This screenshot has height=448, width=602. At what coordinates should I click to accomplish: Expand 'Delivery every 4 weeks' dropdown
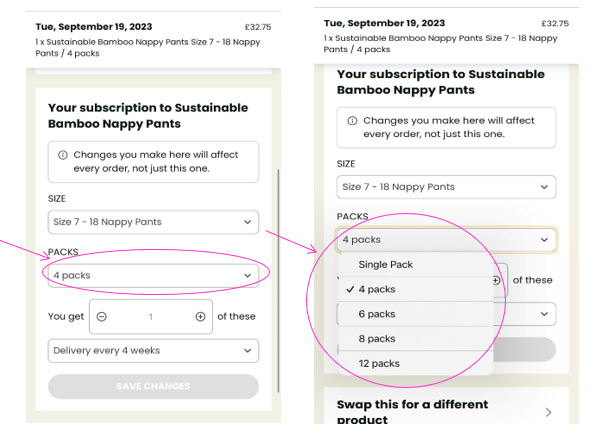tap(153, 350)
